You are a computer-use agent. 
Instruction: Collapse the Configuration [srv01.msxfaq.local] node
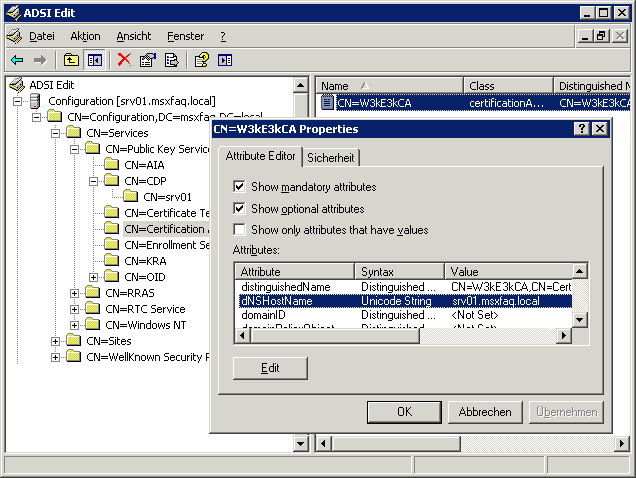(x=17, y=101)
